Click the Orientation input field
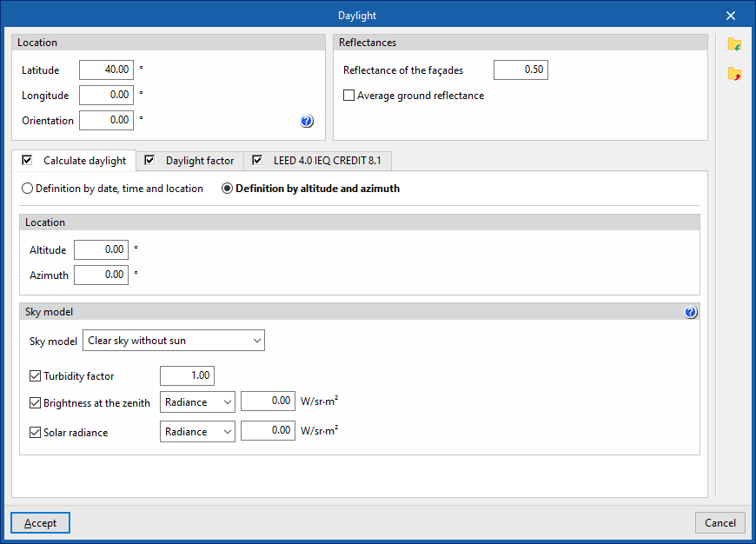 tap(107, 120)
